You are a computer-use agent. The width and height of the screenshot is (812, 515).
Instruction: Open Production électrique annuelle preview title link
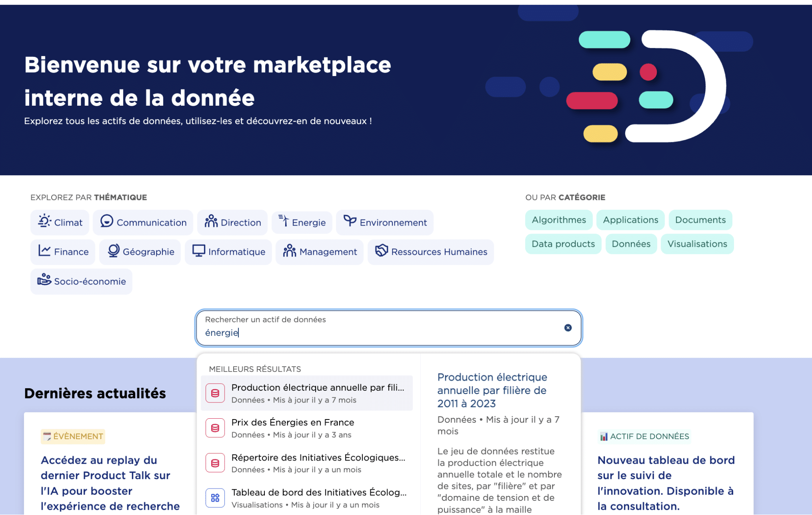click(x=492, y=390)
